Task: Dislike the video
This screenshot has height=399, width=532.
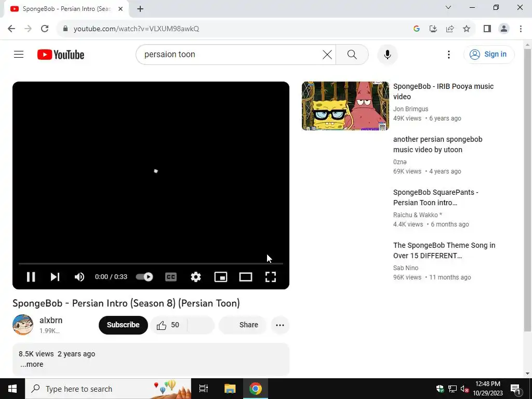Action: (x=201, y=325)
